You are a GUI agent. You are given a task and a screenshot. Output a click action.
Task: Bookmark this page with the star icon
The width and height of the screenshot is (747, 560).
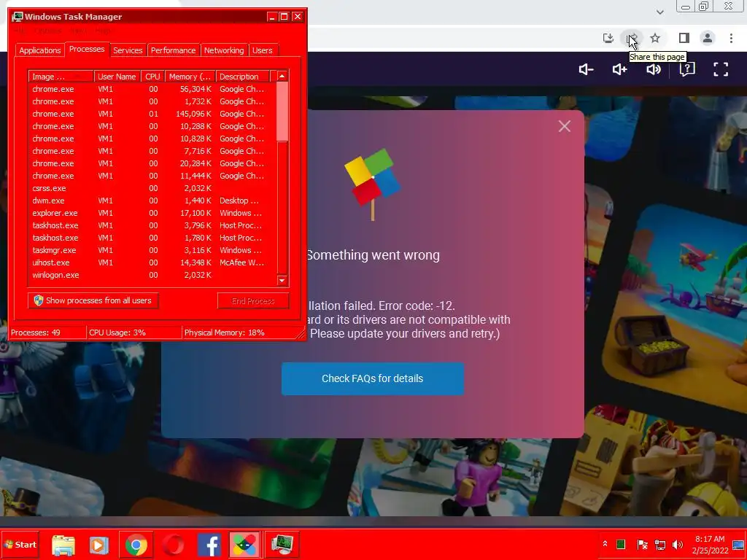point(656,38)
